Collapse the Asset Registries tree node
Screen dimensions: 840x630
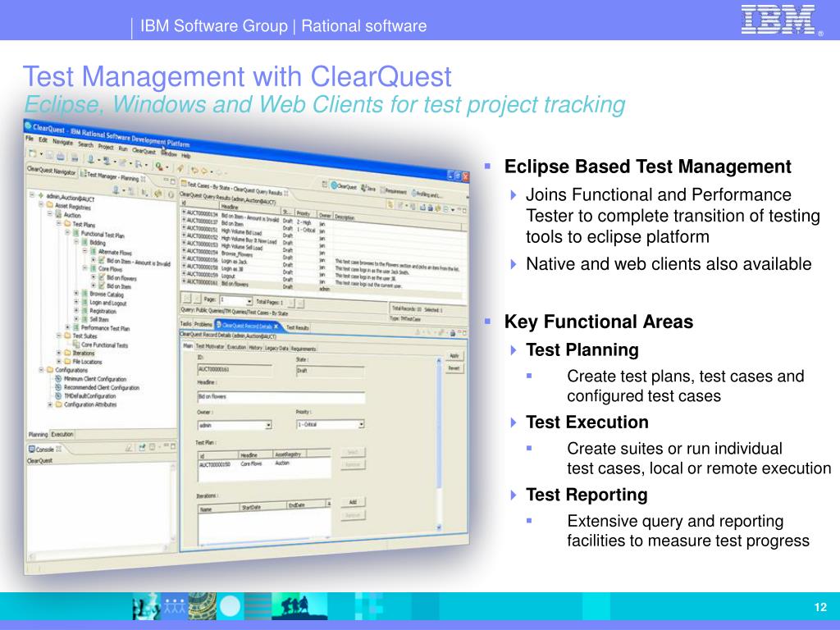(41, 204)
